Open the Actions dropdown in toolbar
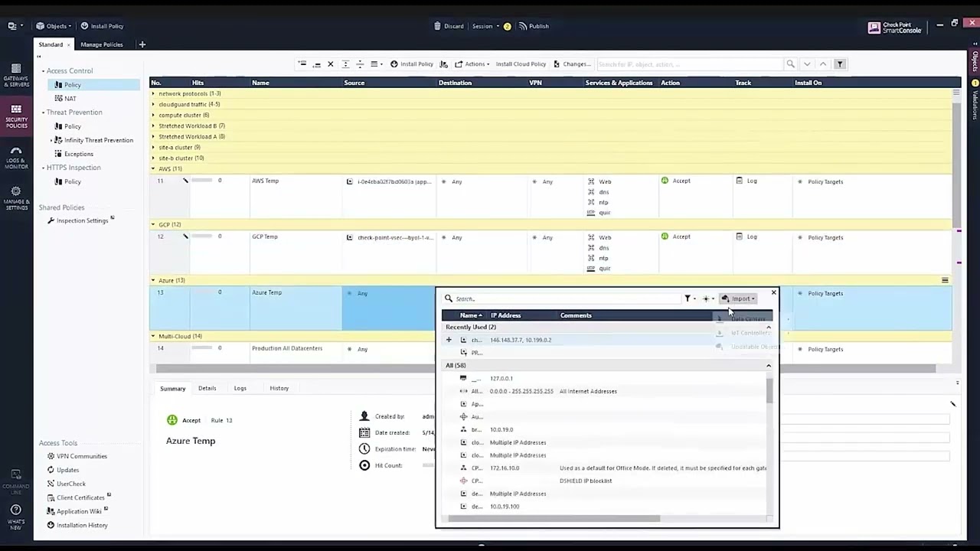This screenshot has height=551, width=980. point(472,64)
